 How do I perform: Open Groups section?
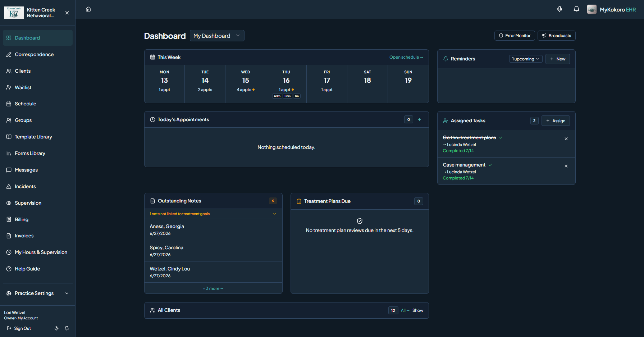[x=38, y=120]
